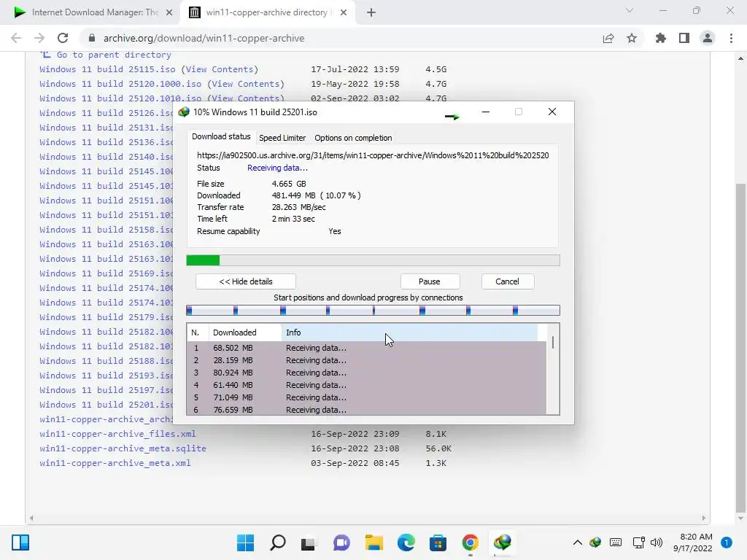Image resolution: width=747 pixels, height=560 pixels.
Task: Click site lock icon in address bar
Action: [92, 38]
